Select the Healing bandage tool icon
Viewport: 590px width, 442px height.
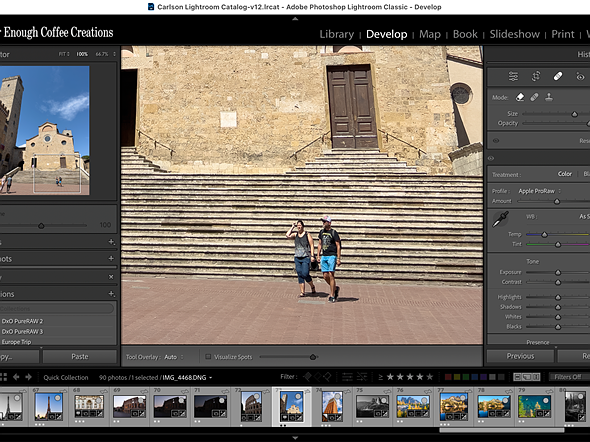pos(558,76)
